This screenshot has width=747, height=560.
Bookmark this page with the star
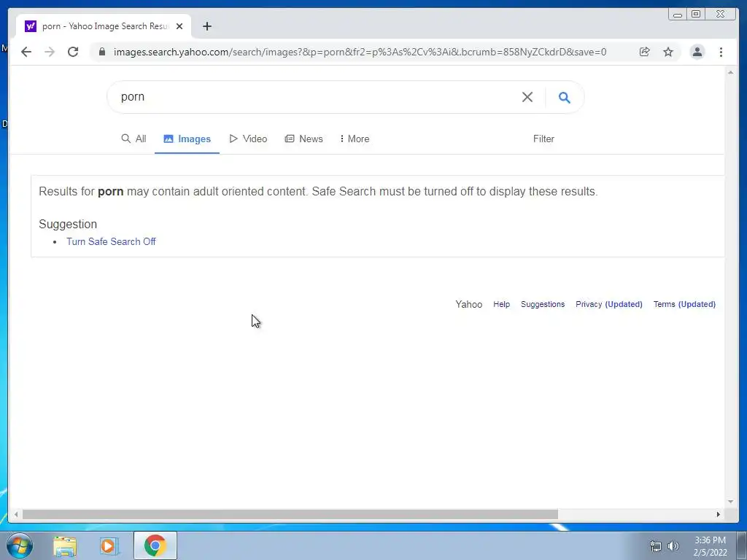tap(668, 52)
